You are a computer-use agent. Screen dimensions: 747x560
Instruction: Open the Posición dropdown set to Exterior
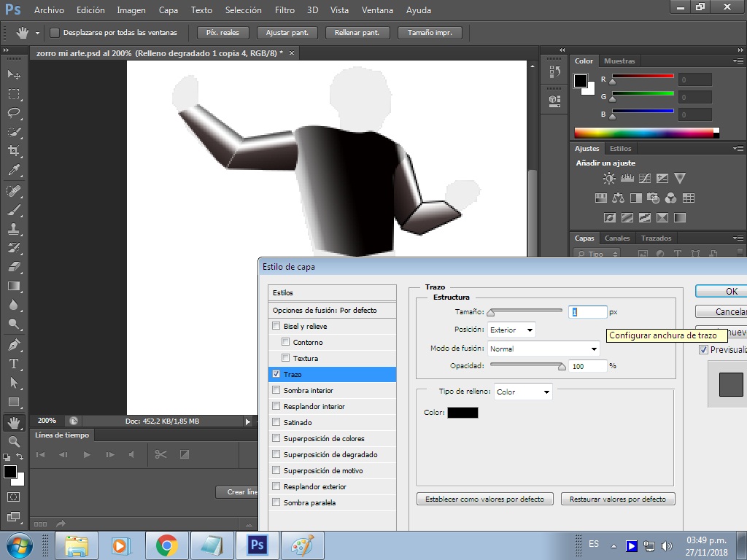(x=511, y=330)
